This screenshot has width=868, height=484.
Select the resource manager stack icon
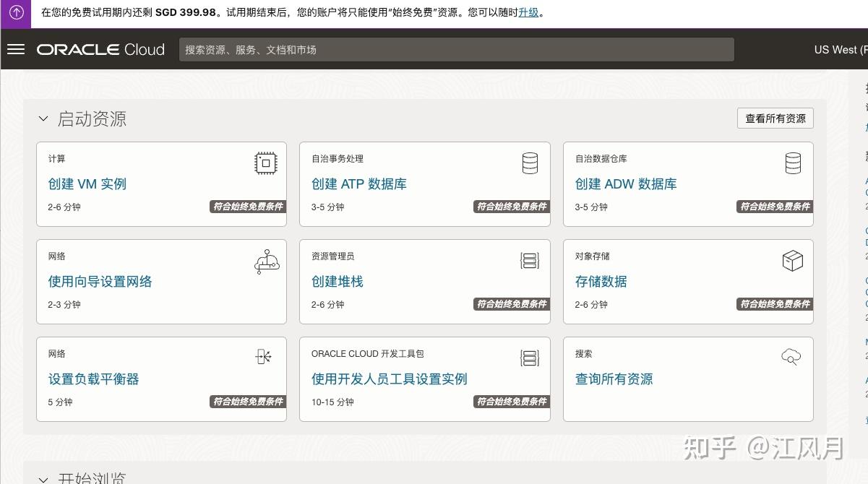pos(530,260)
